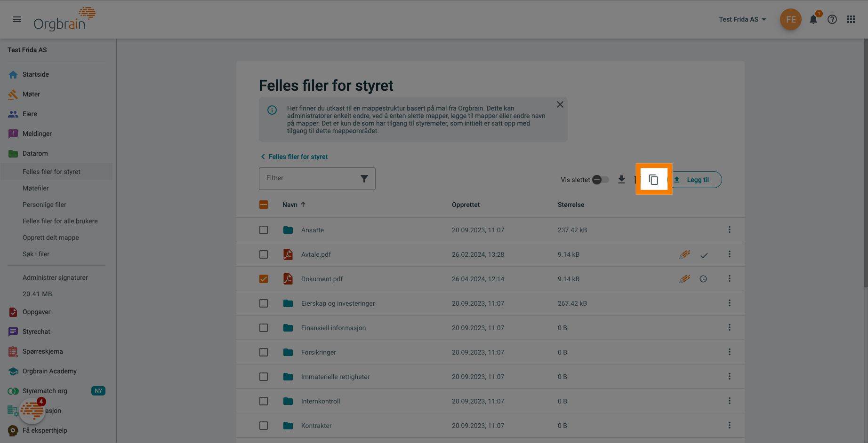Screen dimensions: 868x443
Task: Click the Orgbrain logo
Action: pos(64,19)
